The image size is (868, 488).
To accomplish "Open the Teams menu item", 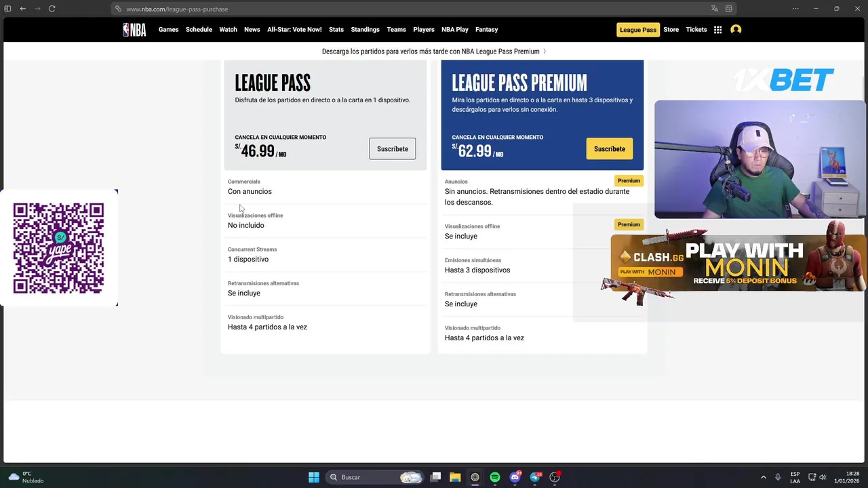I will point(397,30).
